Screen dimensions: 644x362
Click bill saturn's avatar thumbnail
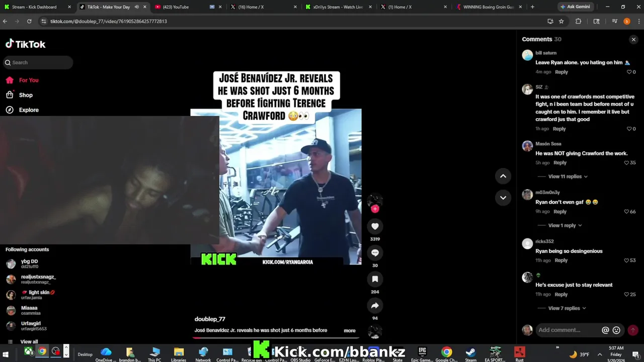click(x=527, y=55)
